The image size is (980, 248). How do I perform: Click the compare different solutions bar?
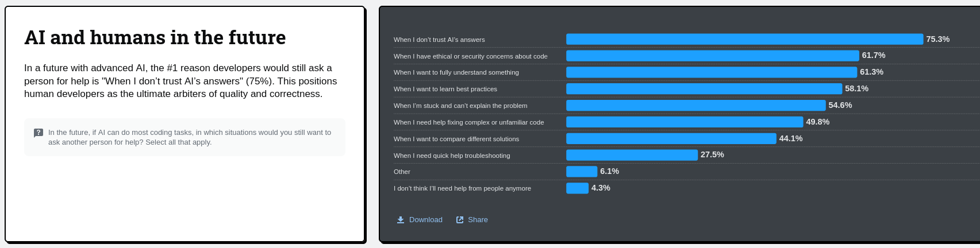[x=671, y=139]
